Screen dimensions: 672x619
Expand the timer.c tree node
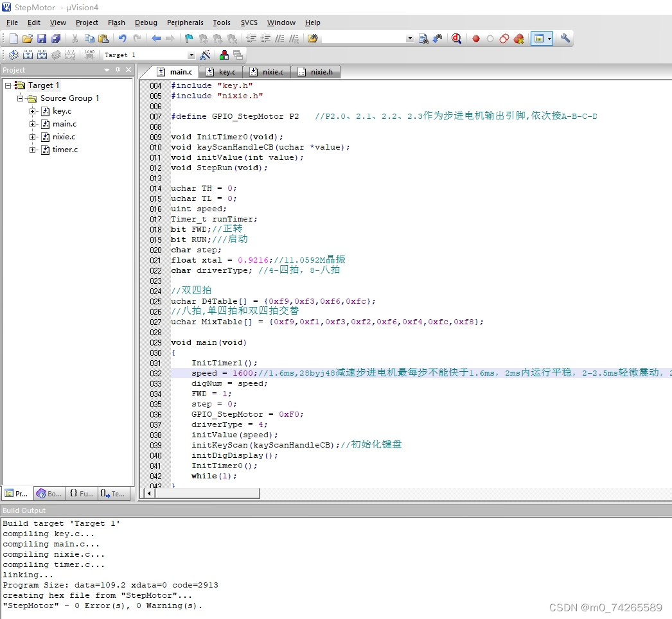point(33,150)
